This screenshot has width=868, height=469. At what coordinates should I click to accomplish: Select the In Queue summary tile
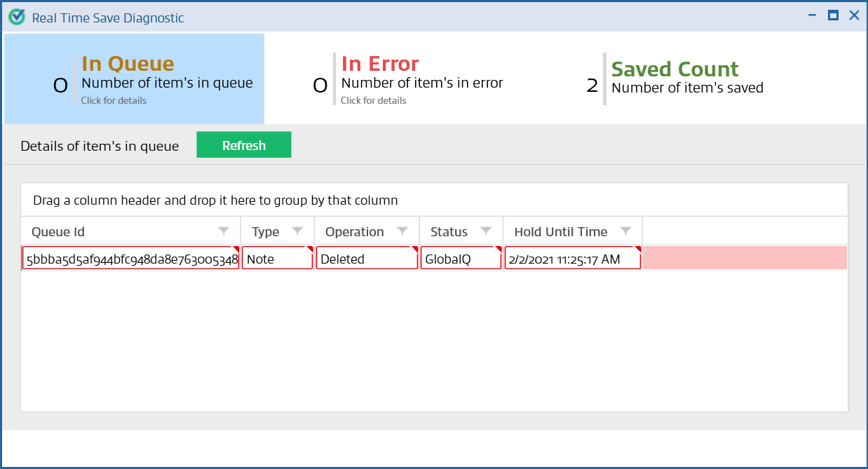tap(135, 79)
